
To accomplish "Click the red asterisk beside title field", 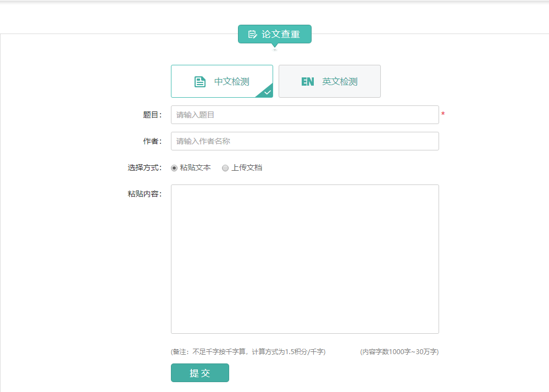I will tap(443, 114).
